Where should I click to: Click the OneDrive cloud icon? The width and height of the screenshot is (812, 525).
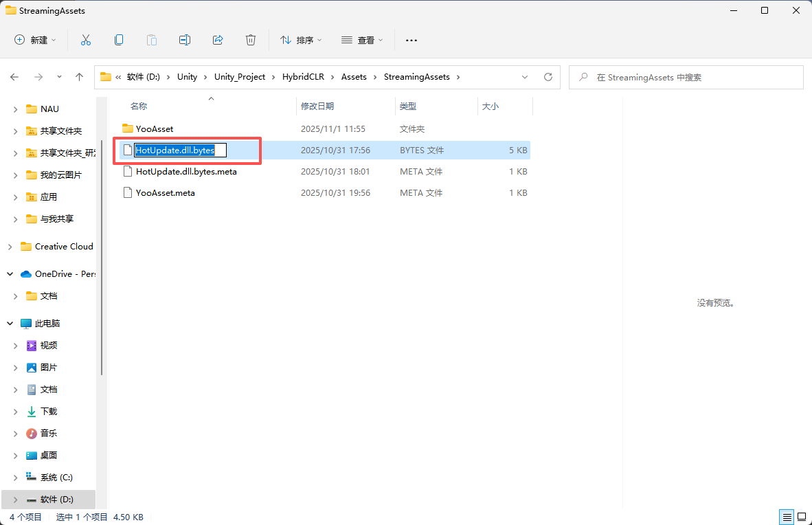(26, 274)
